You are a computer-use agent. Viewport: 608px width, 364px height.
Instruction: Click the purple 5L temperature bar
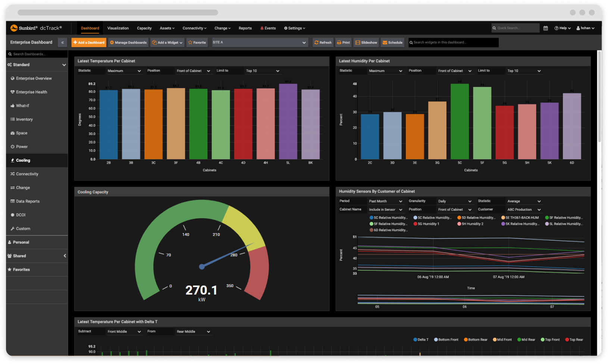288,121
